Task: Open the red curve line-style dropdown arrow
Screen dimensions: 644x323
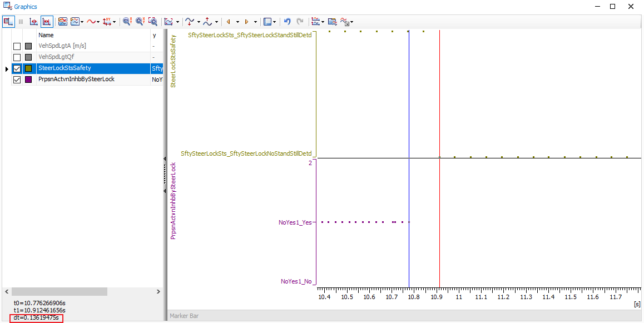Action: [x=98, y=22]
